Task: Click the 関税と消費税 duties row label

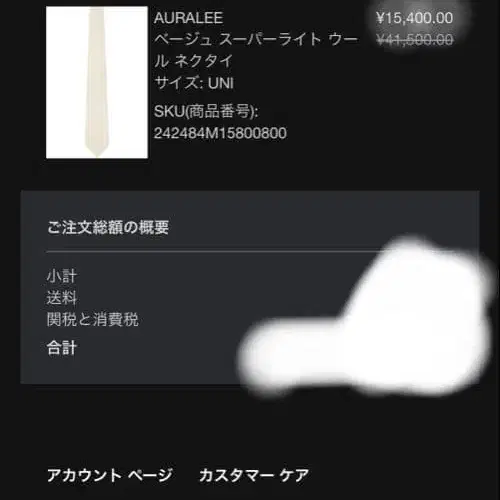Action: point(93,319)
